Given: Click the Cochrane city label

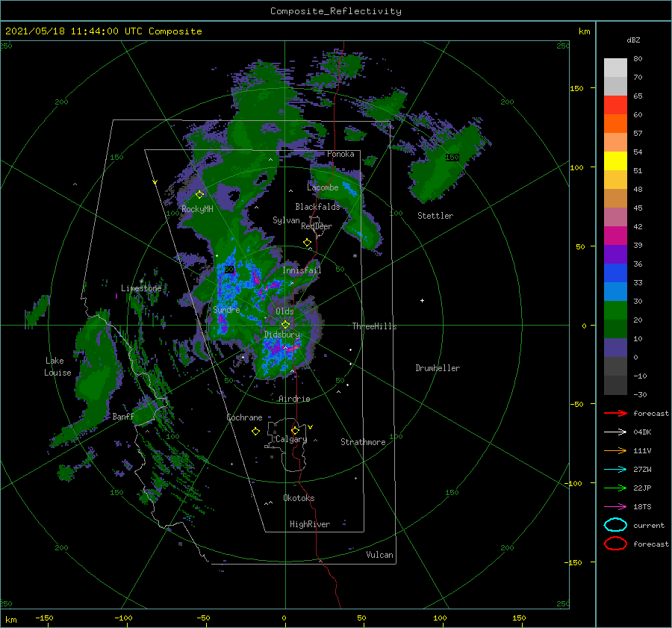Looking at the screenshot, I should [244, 417].
